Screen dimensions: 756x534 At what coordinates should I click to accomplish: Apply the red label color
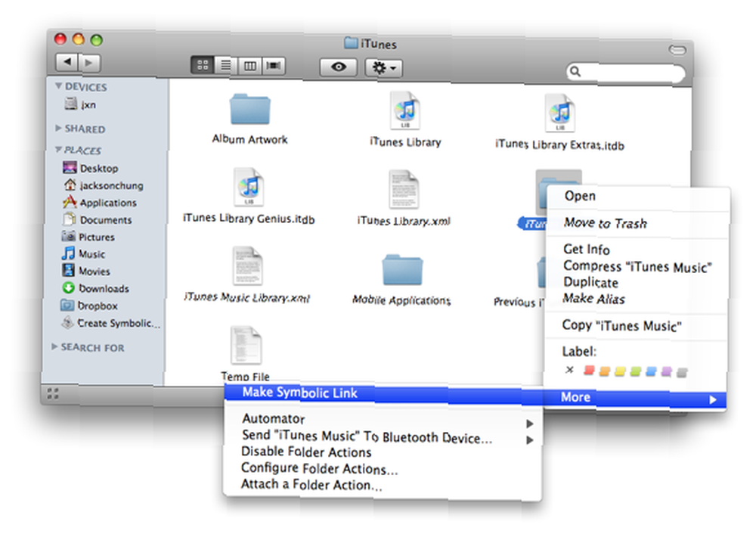click(589, 371)
